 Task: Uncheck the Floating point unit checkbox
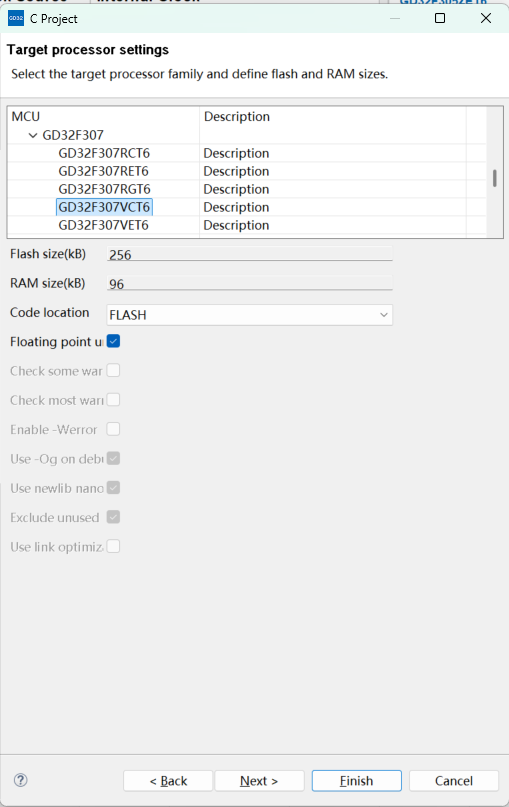(x=113, y=341)
